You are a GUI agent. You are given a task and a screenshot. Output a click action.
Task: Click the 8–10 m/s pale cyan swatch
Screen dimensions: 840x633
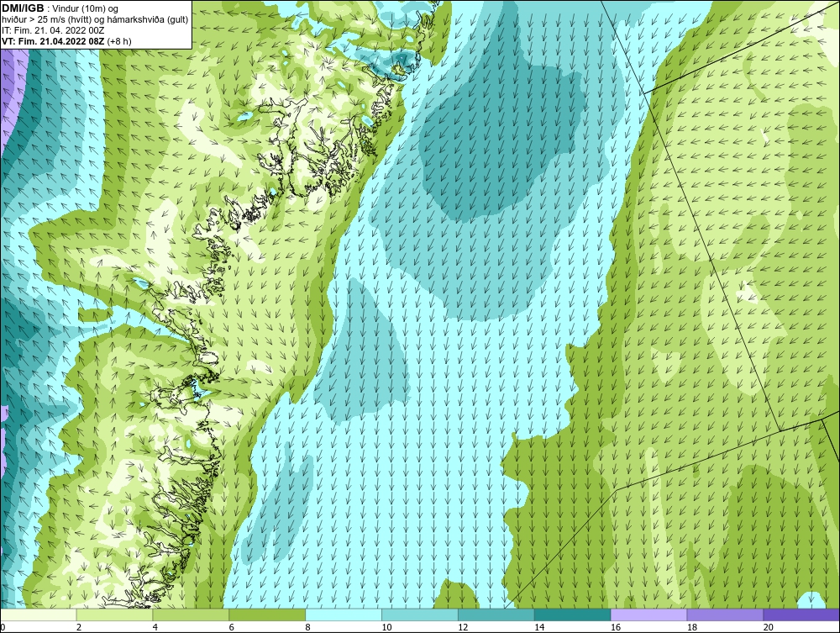click(344, 615)
